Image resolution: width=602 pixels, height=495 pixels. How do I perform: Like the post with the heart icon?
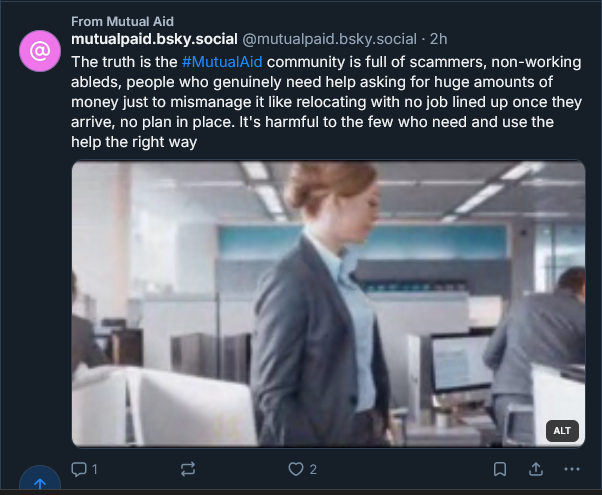[x=295, y=469]
